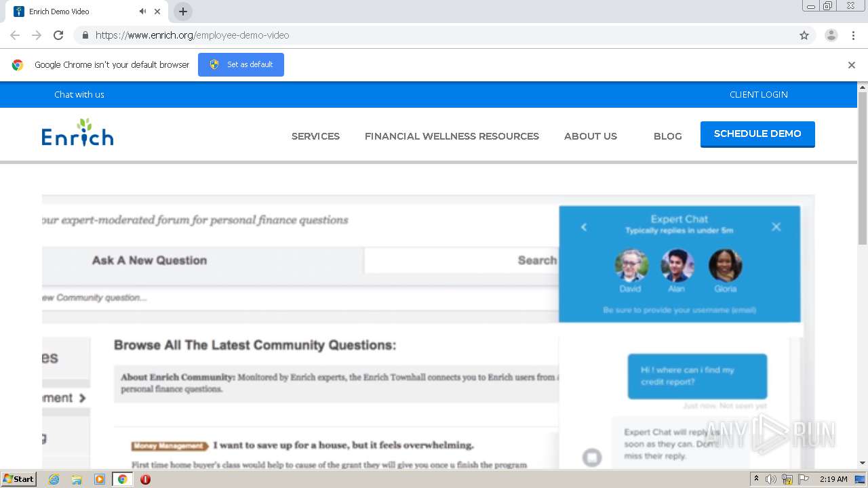Click the Enrich logo

click(x=77, y=132)
